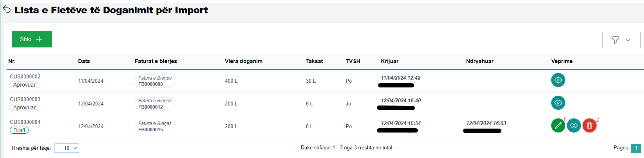The width and height of the screenshot is (644, 158).
Task: Open the filter funnel dropdown
Action: [621, 40]
